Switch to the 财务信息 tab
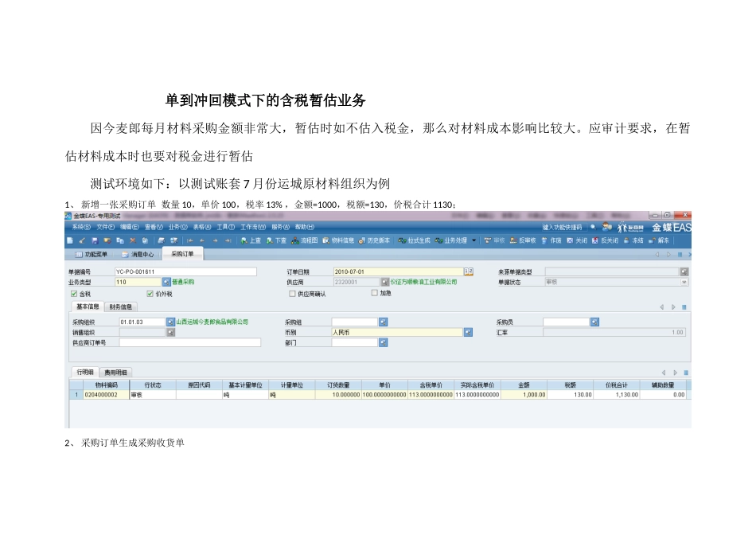The height and width of the screenshot is (535, 756). pos(121,307)
